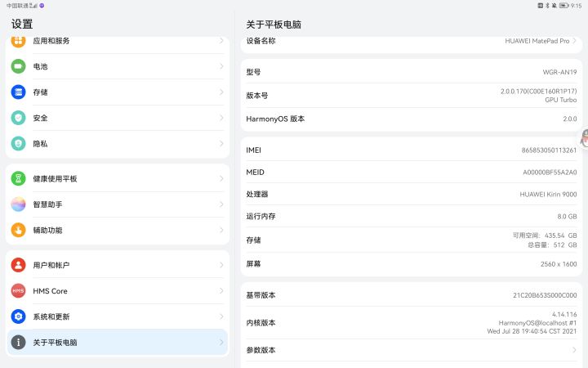Open the 参数版本 row
Screen dimensions: 588x368
click(412, 350)
